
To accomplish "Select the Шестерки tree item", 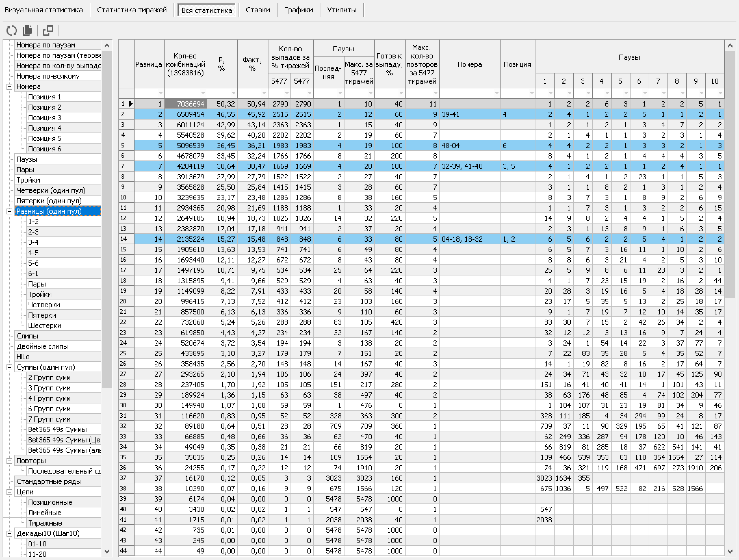I will (x=45, y=325).
